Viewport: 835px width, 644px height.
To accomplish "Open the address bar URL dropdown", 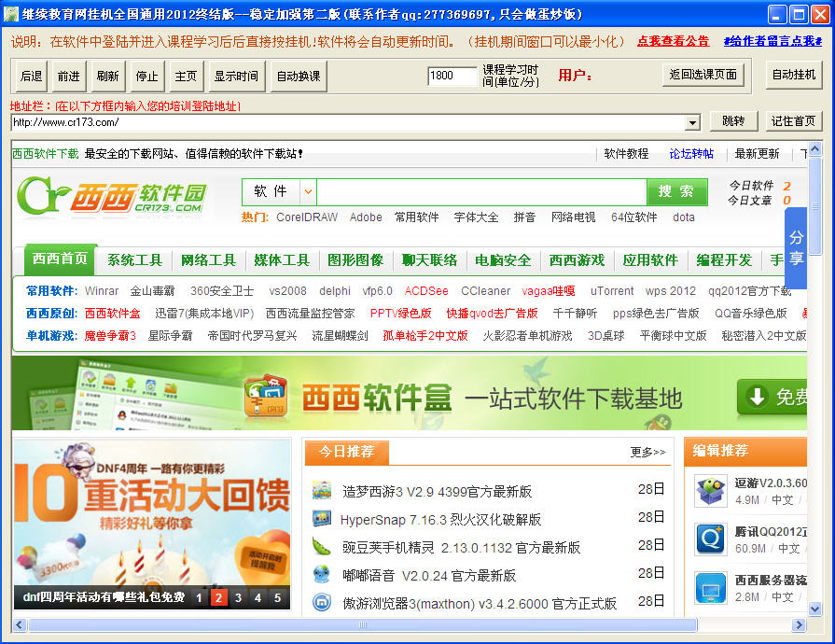I will (x=691, y=123).
